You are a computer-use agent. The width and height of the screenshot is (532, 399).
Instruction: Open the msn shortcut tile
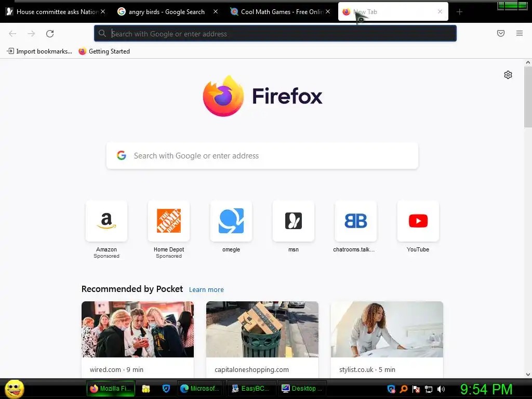click(294, 221)
